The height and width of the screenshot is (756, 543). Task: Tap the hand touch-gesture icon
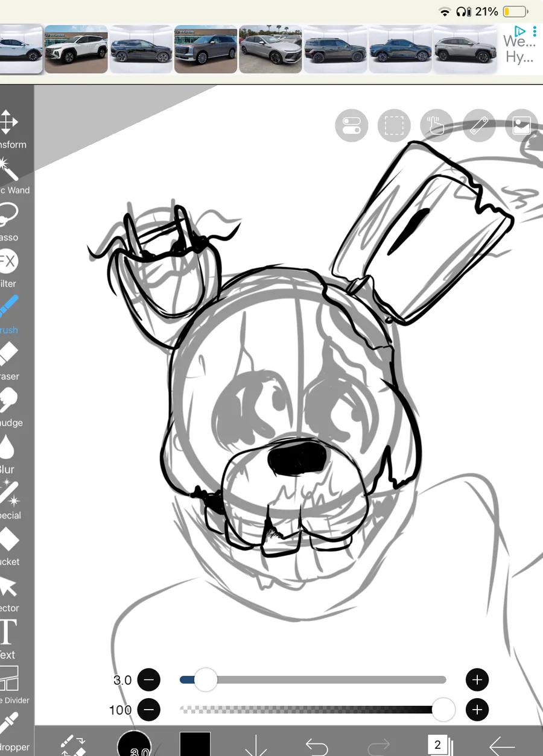tap(436, 126)
